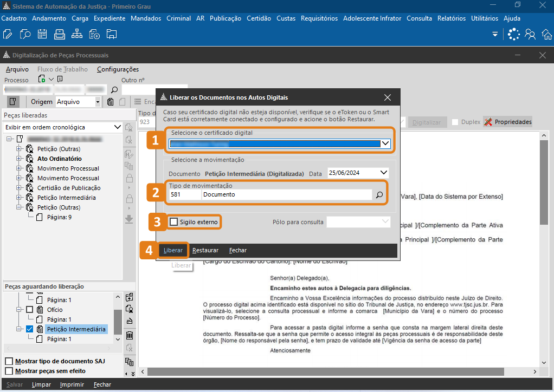Uncheck the Petição Intermediária checkbox
This screenshot has width=554, height=392.
(30, 329)
